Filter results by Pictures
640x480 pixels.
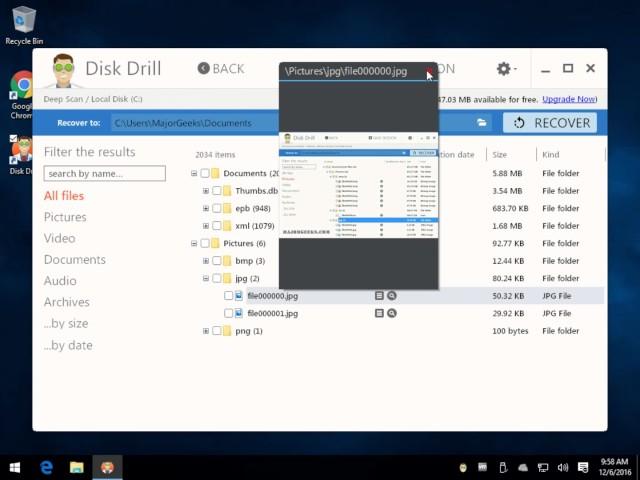[x=65, y=217]
